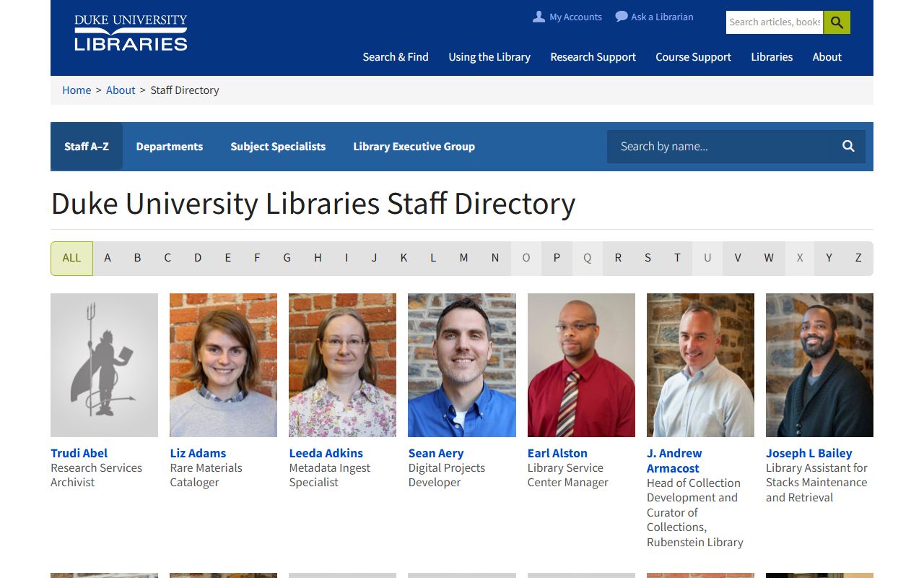Click the Duke University Libraries logo
924x578 pixels.
(x=131, y=33)
